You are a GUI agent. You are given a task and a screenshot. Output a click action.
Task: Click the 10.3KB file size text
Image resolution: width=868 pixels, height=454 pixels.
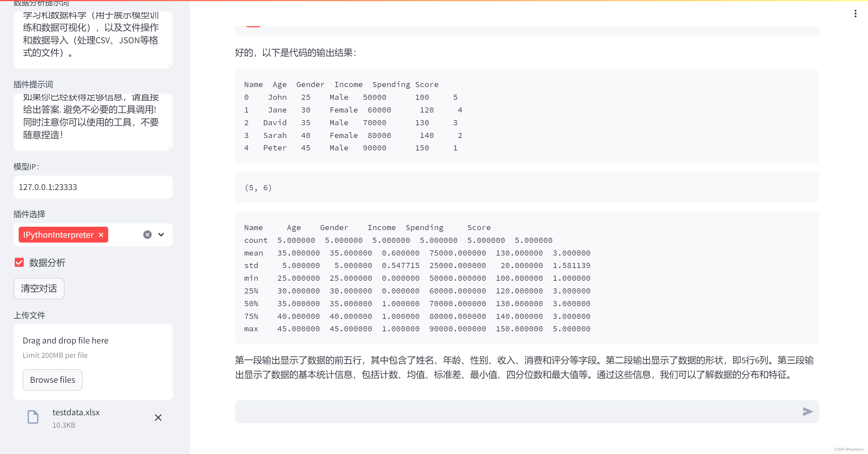coord(64,425)
